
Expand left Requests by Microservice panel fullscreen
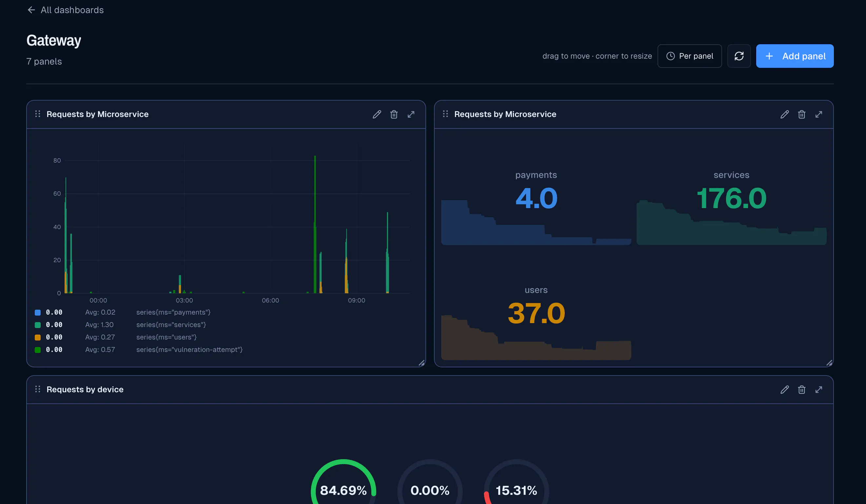411,114
